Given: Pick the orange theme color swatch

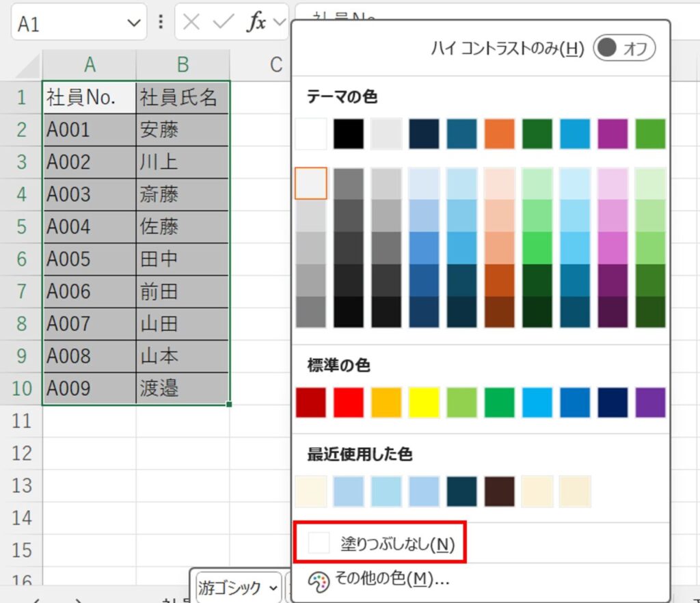Looking at the screenshot, I should (500, 133).
